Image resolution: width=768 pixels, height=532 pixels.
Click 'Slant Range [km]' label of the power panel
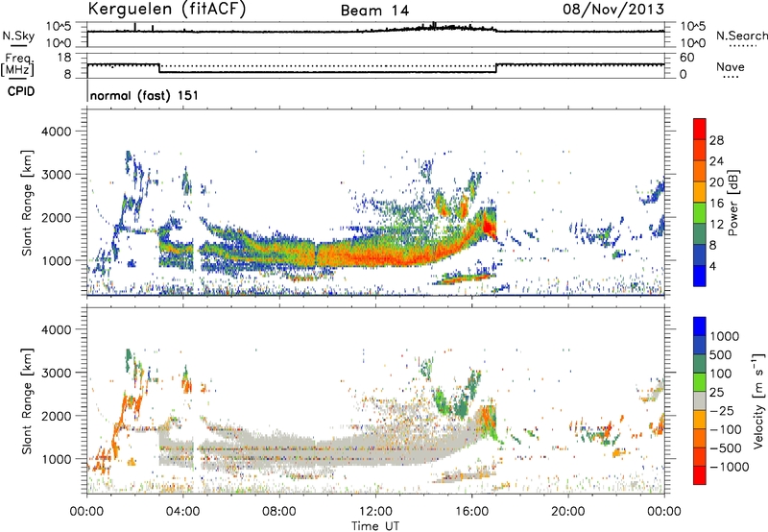click(27, 203)
